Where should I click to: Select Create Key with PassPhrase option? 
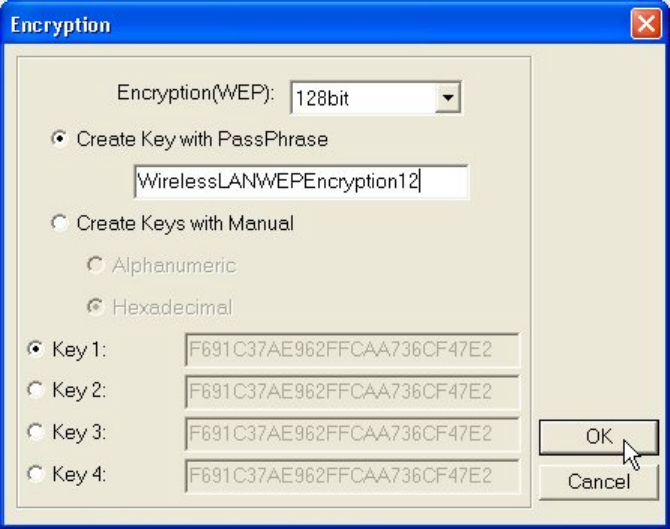pos(59,140)
